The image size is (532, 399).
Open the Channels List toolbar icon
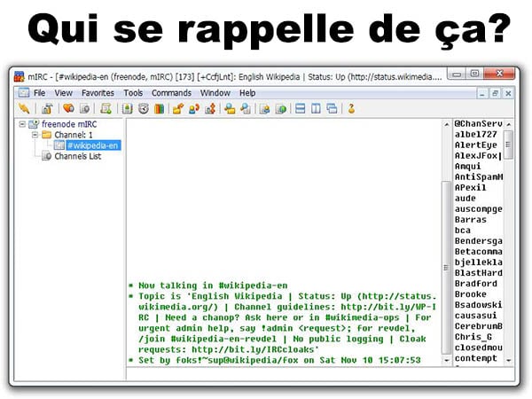(x=84, y=108)
